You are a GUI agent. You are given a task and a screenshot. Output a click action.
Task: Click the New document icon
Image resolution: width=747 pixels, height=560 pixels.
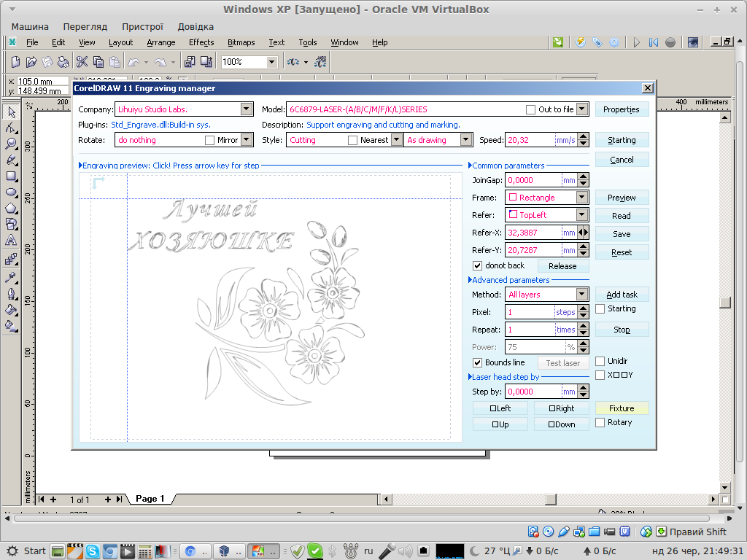point(15,61)
